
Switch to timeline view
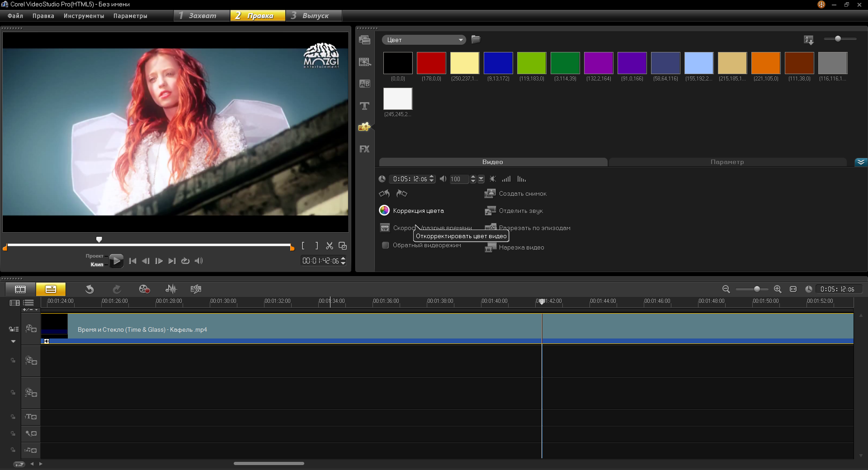point(51,289)
